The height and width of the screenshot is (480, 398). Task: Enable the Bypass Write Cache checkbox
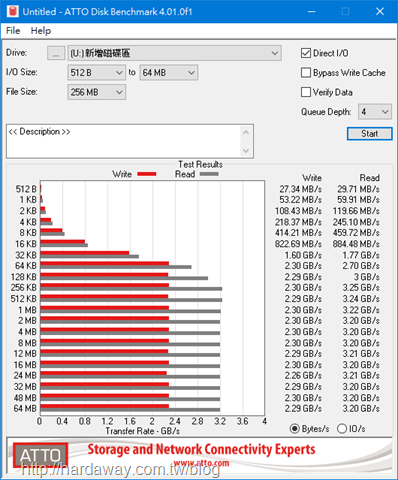pos(306,73)
